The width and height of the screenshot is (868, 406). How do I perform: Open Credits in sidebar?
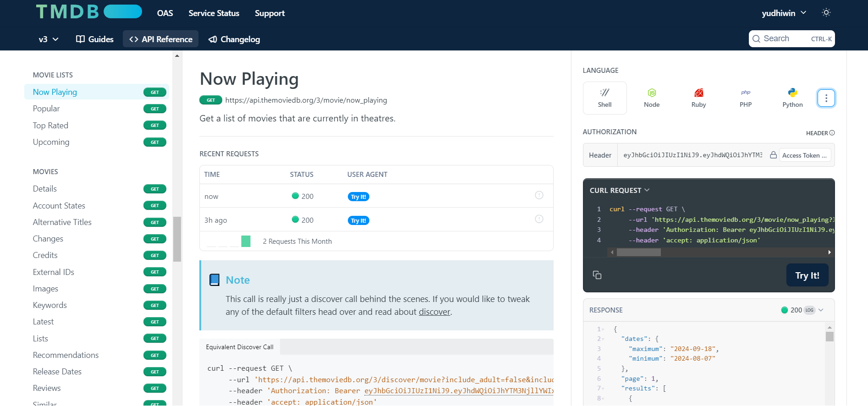click(x=97, y=255)
